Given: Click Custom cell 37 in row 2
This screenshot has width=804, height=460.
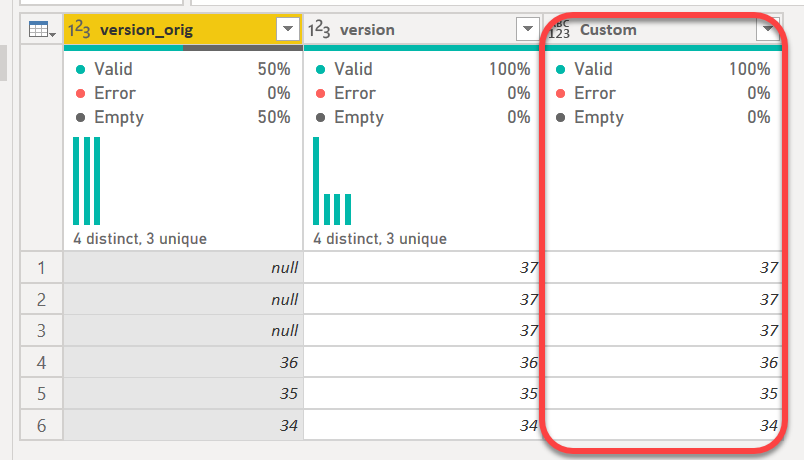Looking at the screenshot, I should pos(663,299).
